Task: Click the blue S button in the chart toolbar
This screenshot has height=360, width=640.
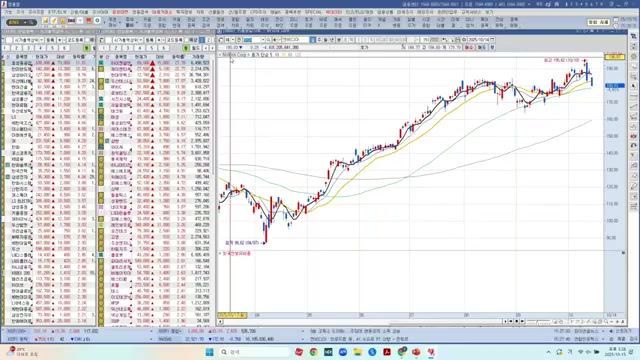Action: click(x=313, y=40)
